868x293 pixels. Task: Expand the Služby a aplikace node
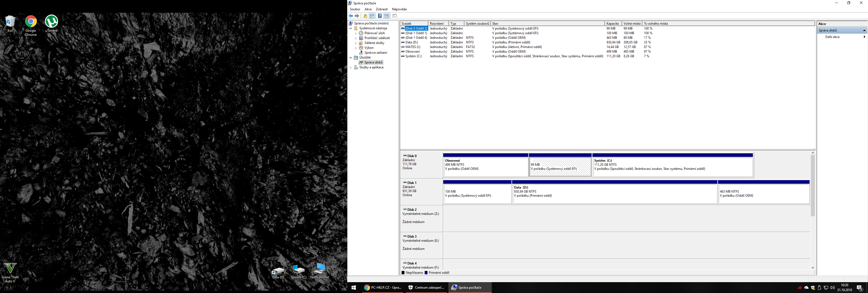351,68
